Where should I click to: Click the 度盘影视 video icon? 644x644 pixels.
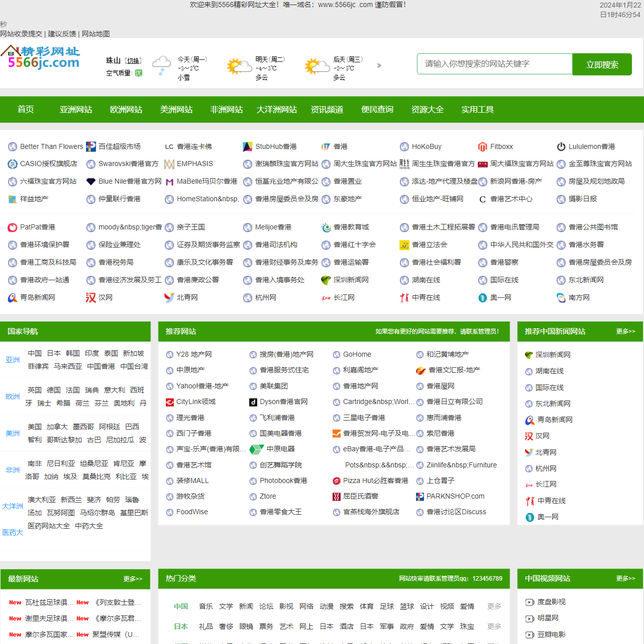[529, 601]
